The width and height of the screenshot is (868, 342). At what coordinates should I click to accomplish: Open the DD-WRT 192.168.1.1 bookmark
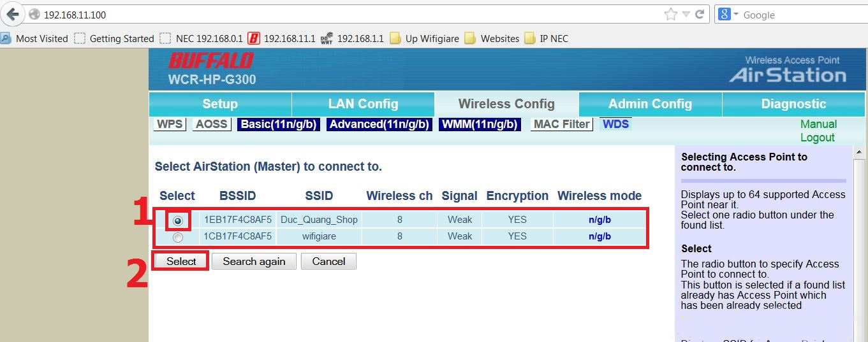point(353,38)
